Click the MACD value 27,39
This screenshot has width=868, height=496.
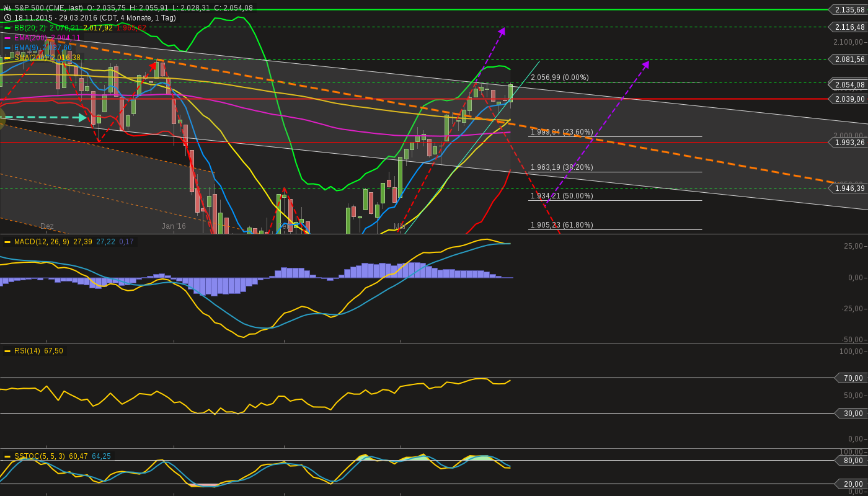[x=83, y=242]
